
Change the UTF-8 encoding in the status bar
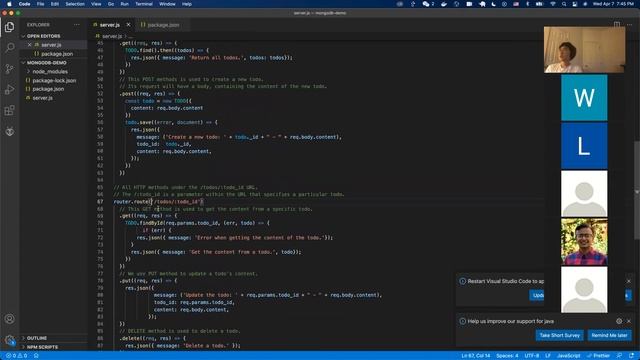coord(531,356)
